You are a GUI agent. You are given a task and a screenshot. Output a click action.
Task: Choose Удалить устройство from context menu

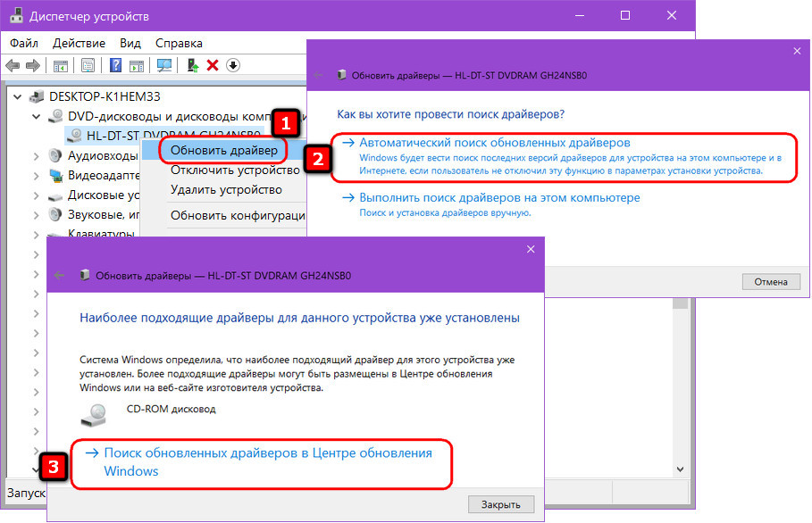pyautogui.click(x=226, y=190)
